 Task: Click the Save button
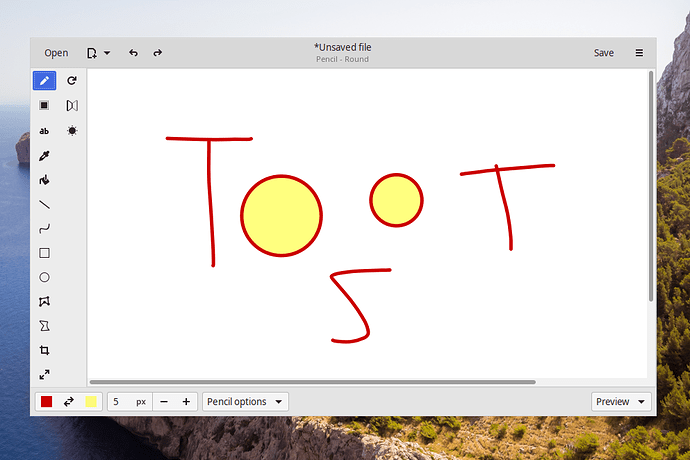point(604,53)
